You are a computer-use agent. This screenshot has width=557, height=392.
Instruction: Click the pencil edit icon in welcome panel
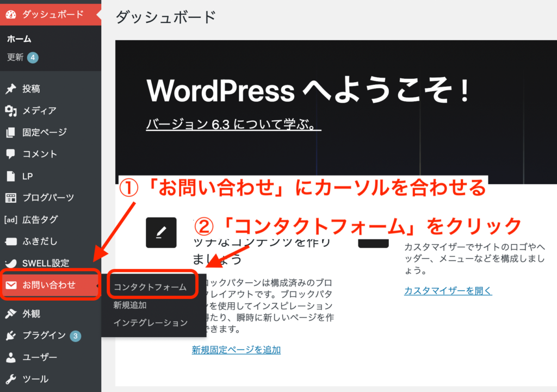tap(161, 233)
